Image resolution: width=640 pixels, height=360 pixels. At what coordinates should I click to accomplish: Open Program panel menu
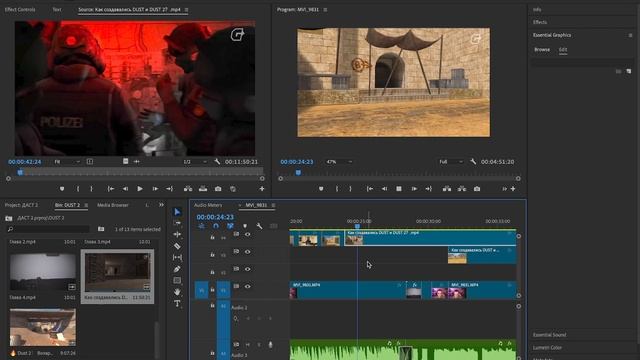click(x=325, y=9)
